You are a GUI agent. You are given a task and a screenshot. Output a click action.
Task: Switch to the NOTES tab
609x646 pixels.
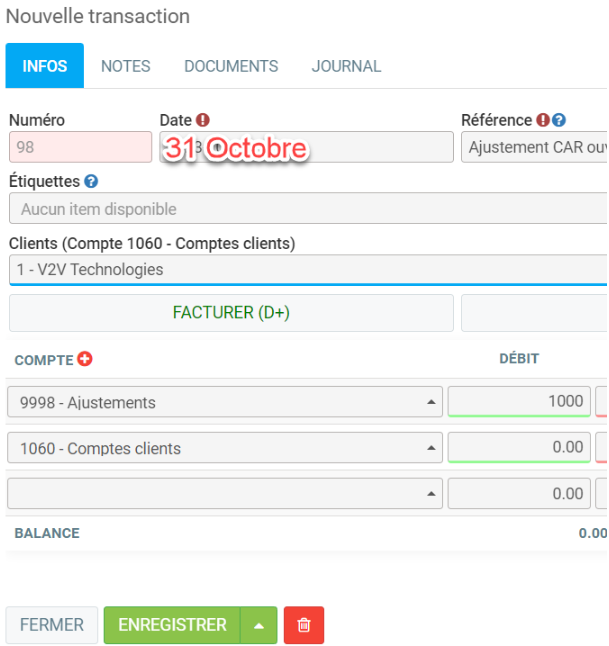[x=126, y=66]
